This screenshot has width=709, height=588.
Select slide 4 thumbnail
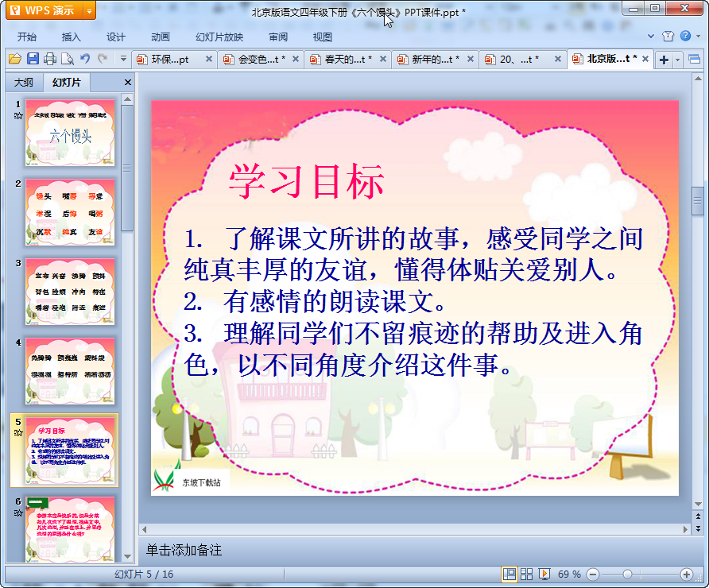(70, 371)
